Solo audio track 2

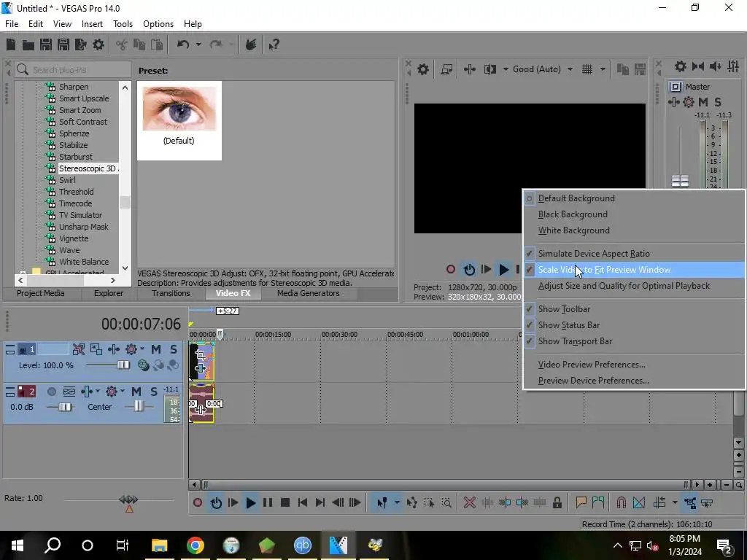[153, 392]
